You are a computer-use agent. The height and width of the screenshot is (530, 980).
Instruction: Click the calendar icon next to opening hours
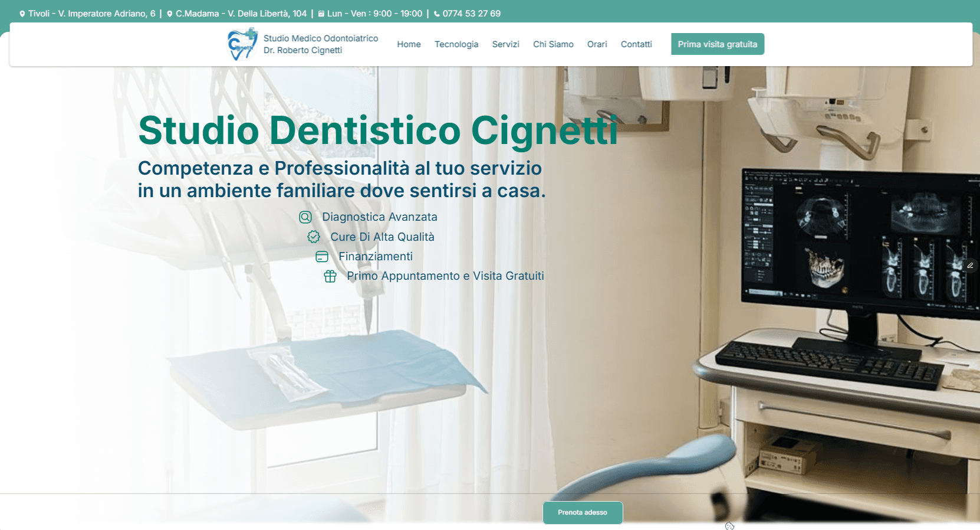tap(321, 14)
